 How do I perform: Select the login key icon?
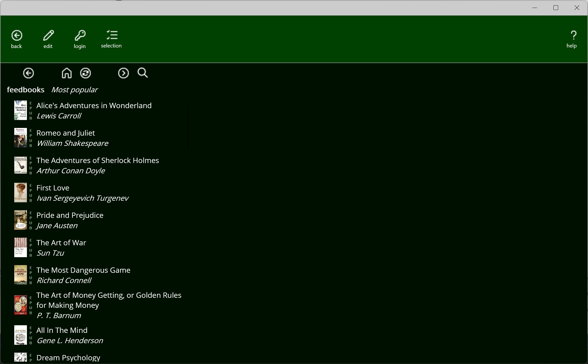pyautogui.click(x=80, y=39)
